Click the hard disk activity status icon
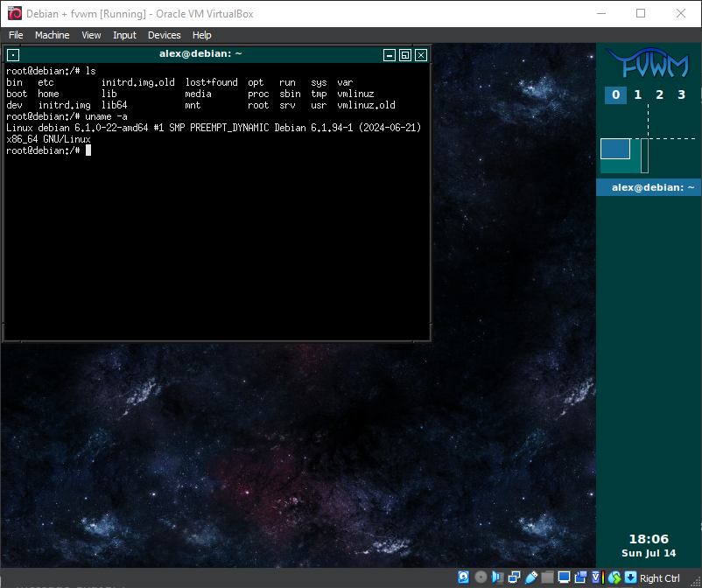 tap(463, 577)
